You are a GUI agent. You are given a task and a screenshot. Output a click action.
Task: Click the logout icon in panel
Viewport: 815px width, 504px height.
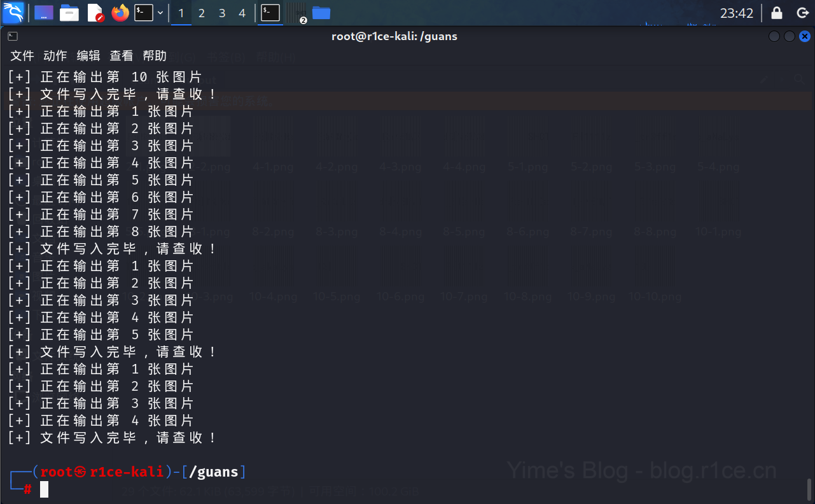(802, 13)
